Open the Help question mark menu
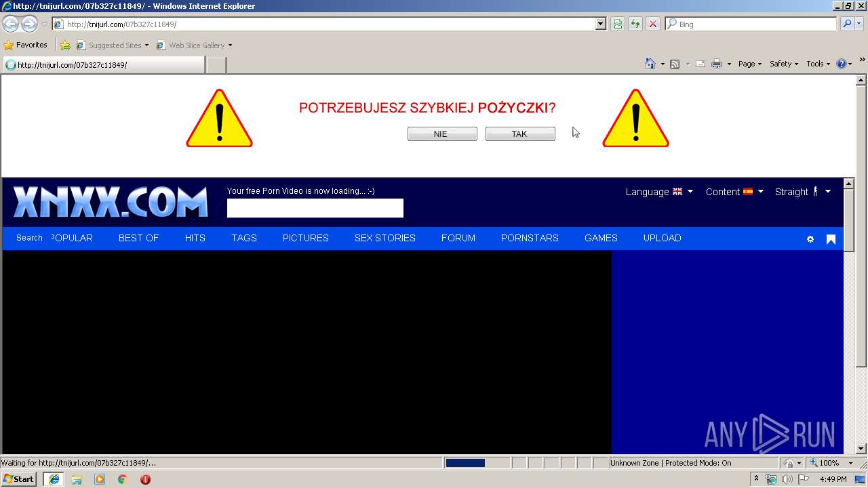 point(844,64)
